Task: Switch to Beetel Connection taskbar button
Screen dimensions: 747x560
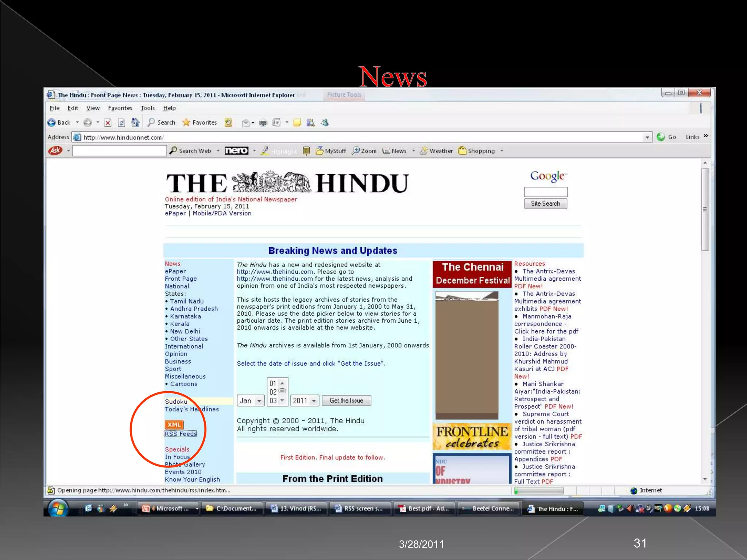Action: [489, 508]
